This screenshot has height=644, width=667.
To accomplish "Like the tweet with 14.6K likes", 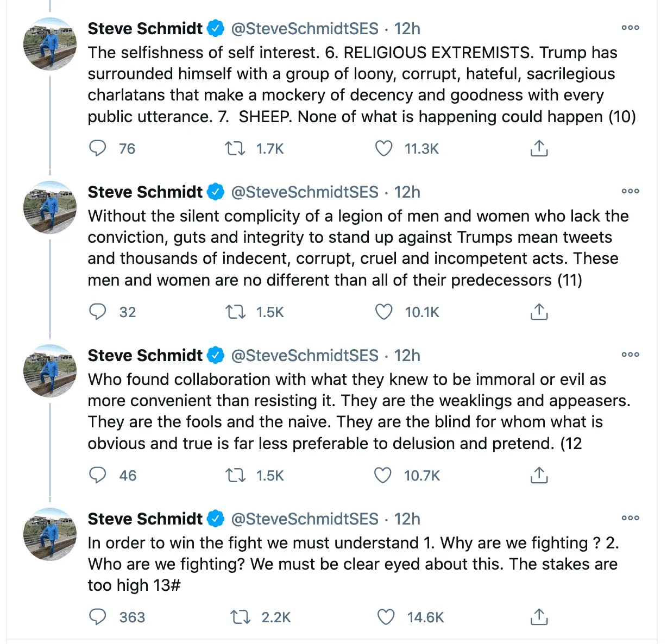I will 386,617.
